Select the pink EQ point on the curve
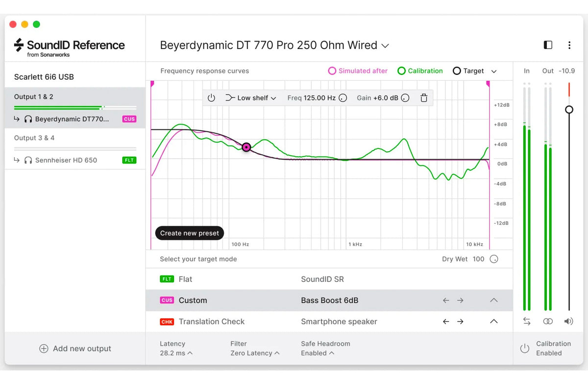This screenshot has width=588, height=392. click(x=246, y=147)
